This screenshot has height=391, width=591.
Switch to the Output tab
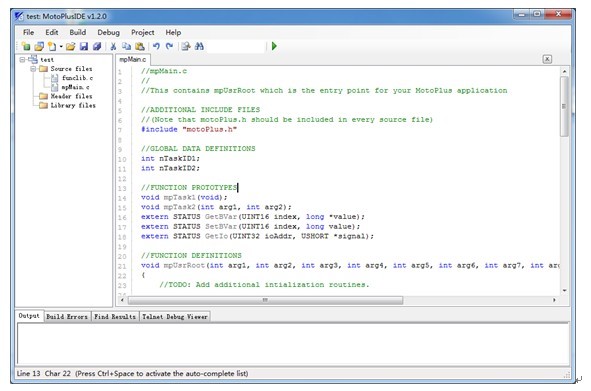click(29, 316)
